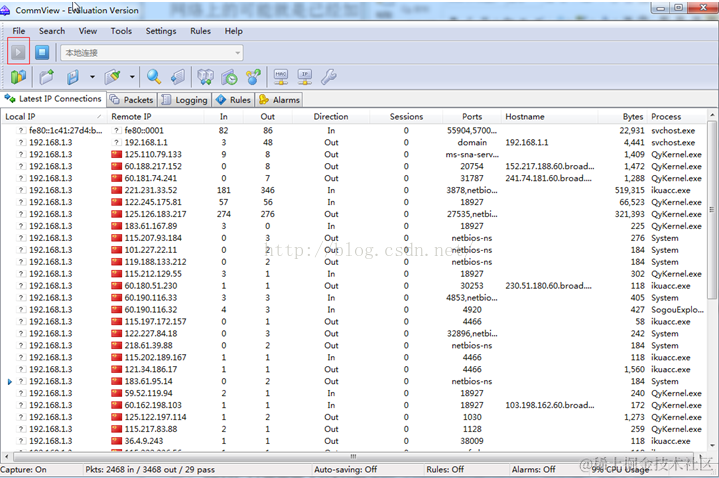Sort by the Local IP column header

coord(54,117)
